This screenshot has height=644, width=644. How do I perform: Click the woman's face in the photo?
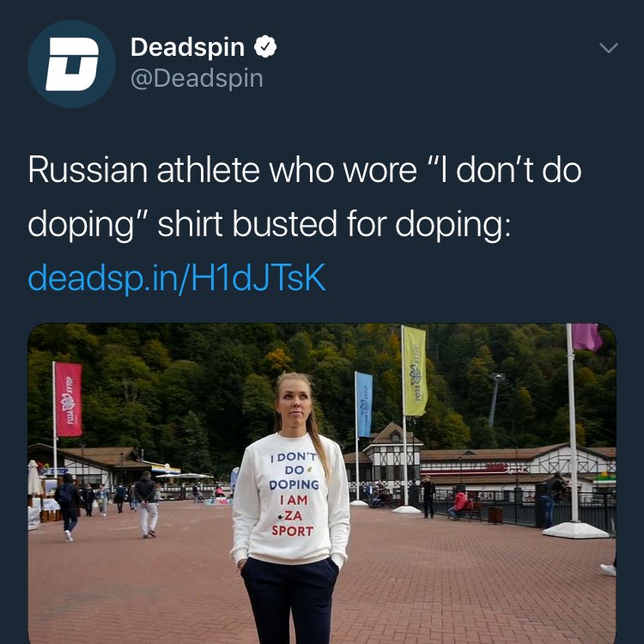(294, 407)
